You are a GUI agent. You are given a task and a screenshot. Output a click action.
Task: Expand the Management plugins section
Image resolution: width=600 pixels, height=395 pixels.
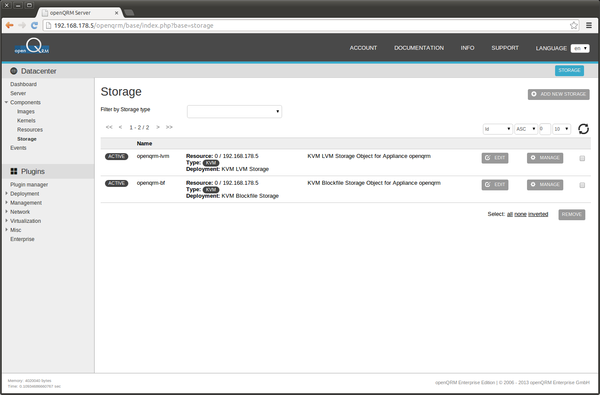pyautogui.click(x=7, y=202)
